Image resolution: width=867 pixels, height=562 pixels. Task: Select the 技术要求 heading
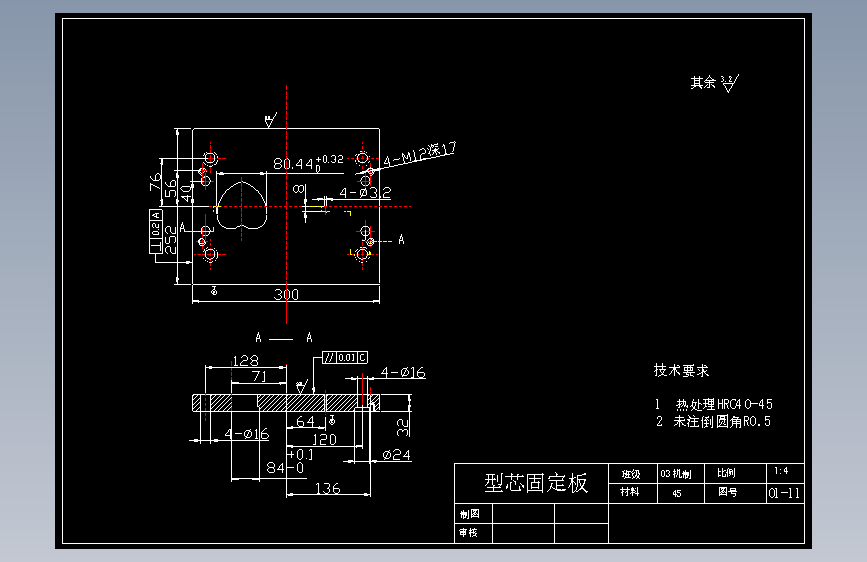pos(681,370)
